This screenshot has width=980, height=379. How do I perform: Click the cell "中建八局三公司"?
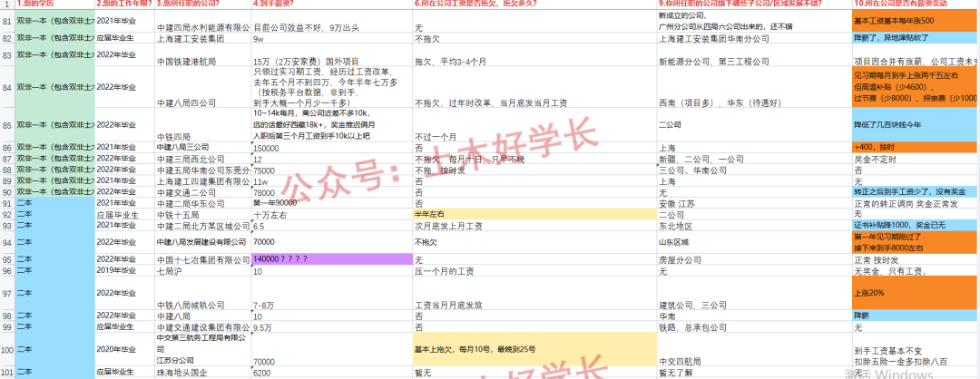[x=203, y=148]
